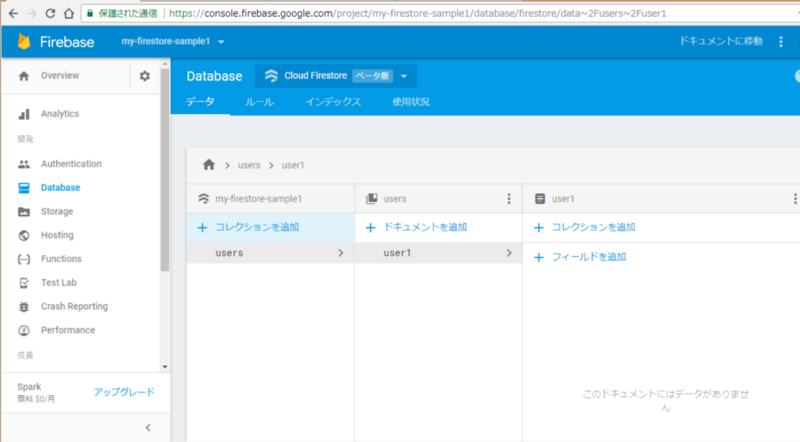800x442 pixels.
Task: Click the sidebar scrollbar down arrow
Action: pos(164,367)
